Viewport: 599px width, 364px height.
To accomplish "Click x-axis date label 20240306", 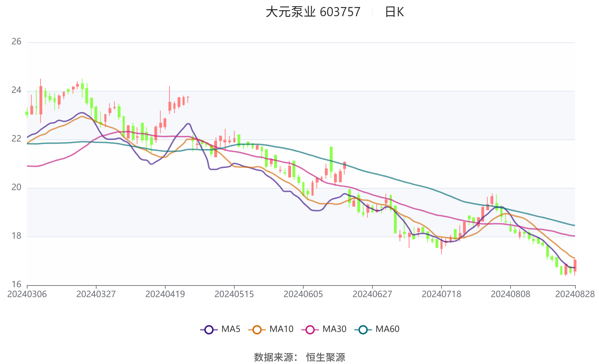I will coord(27,294).
